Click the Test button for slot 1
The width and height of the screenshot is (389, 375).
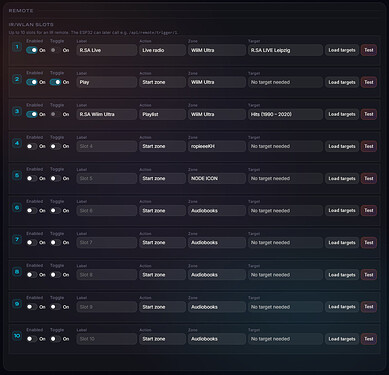(369, 50)
